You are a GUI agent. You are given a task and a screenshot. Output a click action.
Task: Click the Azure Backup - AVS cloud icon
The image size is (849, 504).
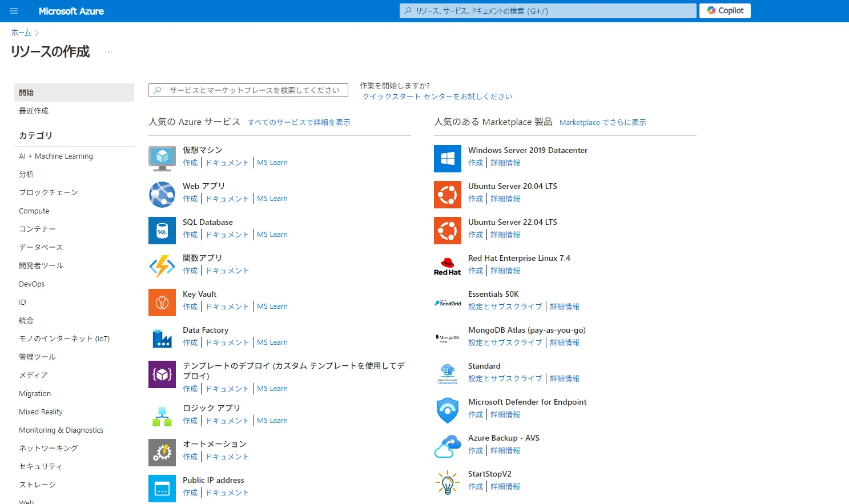[448, 446]
